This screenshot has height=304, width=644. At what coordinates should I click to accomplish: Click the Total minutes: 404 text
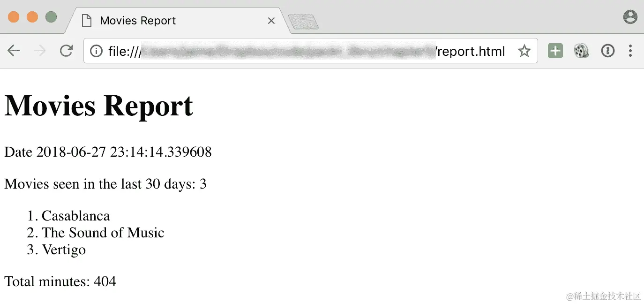pos(60,281)
